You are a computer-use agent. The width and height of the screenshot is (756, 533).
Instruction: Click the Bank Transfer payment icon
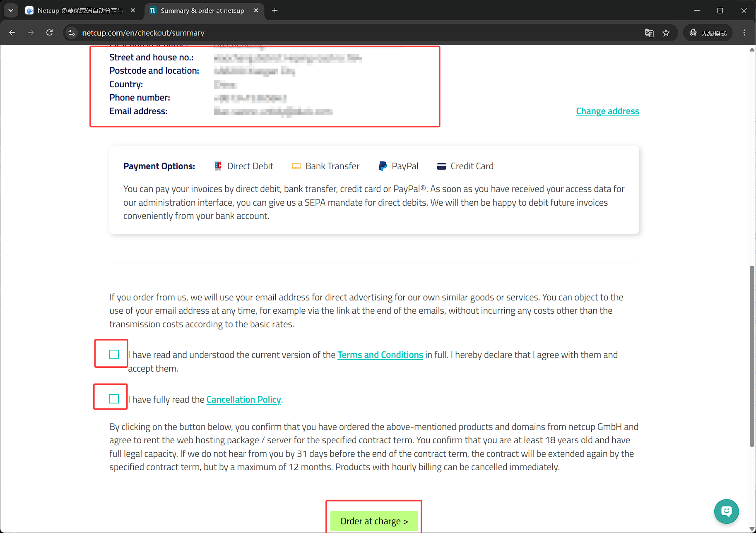[x=296, y=166]
